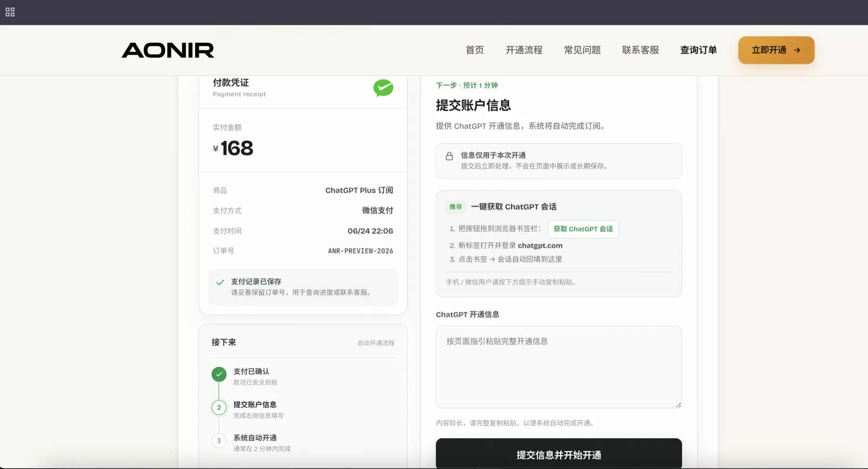Click the 推荐 badge
The width and height of the screenshot is (868, 469).
(456, 207)
